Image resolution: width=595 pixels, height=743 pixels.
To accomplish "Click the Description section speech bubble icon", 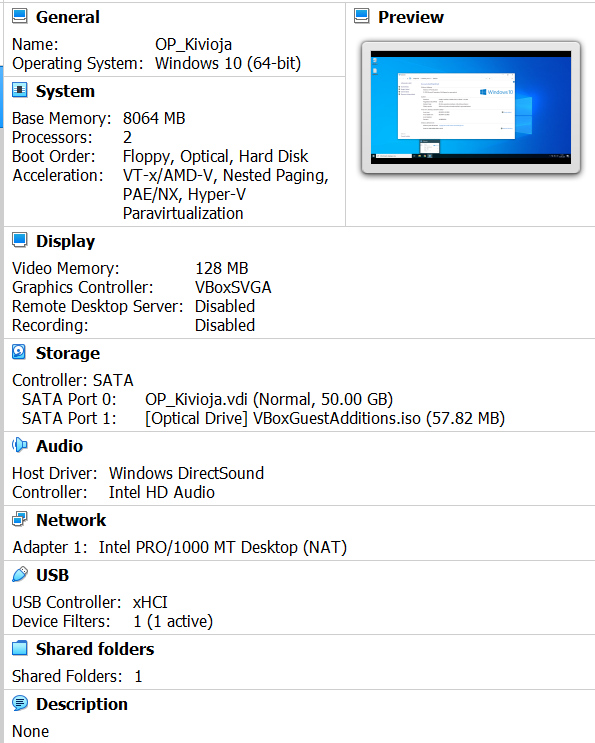I will pyautogui.click(x=19, y=703).
